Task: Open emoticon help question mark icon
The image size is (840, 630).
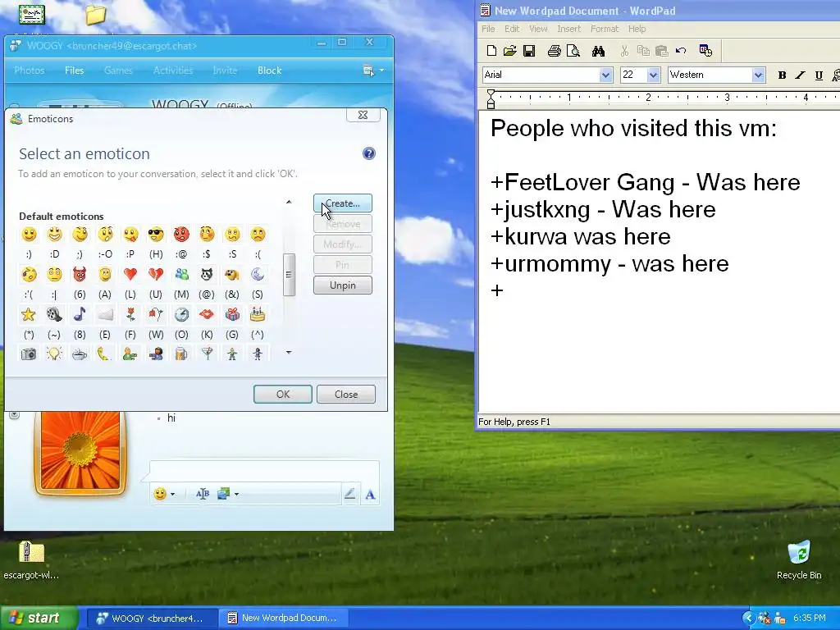Action: (368, 153)
